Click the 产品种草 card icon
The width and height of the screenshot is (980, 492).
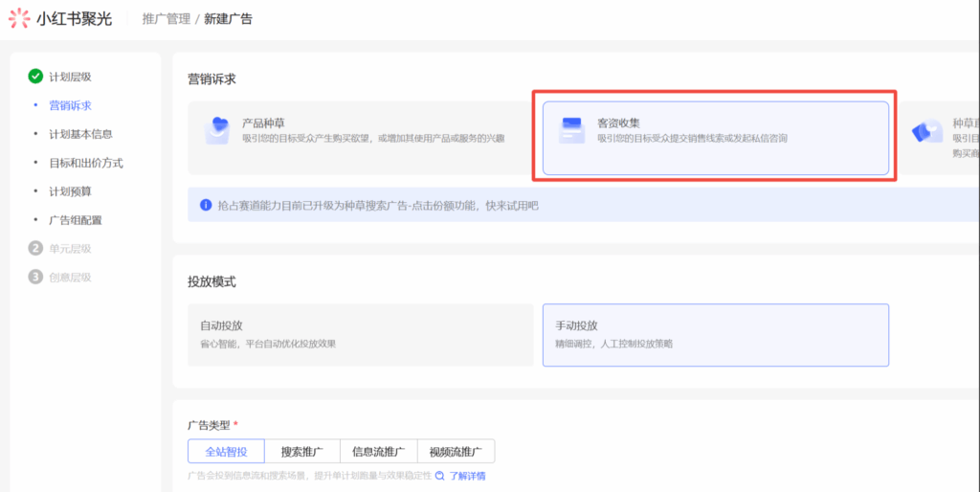point(218,130)
